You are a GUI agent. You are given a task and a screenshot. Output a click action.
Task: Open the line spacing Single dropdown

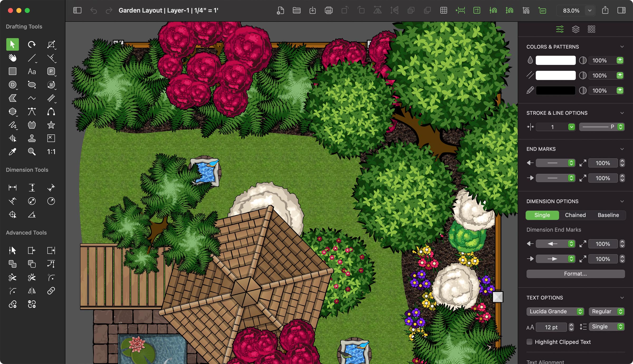(x=607, y=327)
